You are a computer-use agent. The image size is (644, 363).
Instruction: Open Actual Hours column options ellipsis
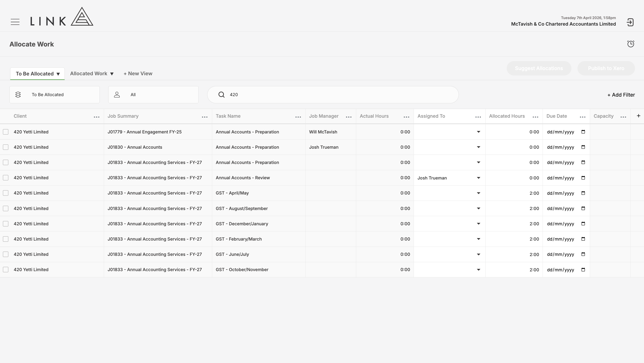tap(406, 117)
